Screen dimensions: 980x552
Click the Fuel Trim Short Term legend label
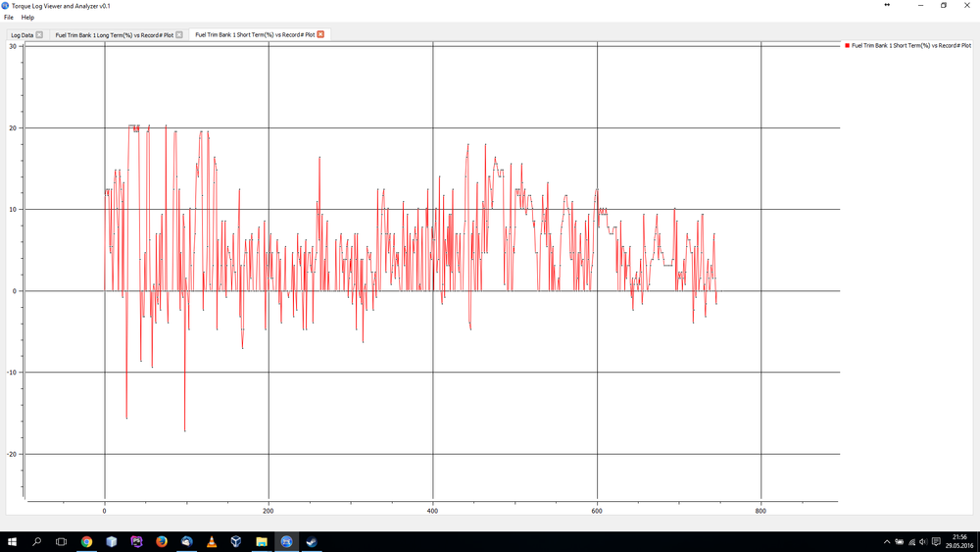click(x=913, y=46)
